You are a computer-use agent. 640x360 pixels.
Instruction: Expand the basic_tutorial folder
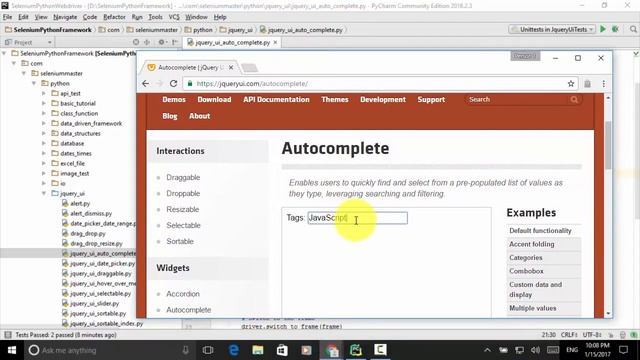click(x=44, y=104)
